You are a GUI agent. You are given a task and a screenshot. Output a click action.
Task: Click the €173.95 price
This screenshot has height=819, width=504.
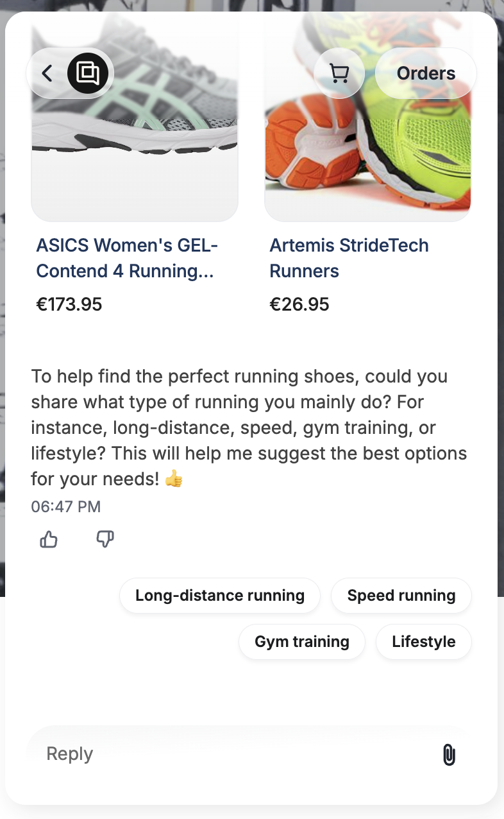click(69, 304)
